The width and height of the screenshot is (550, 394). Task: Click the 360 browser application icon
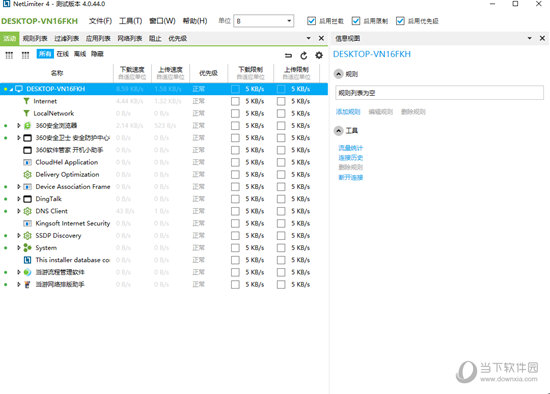click(27, 126)
